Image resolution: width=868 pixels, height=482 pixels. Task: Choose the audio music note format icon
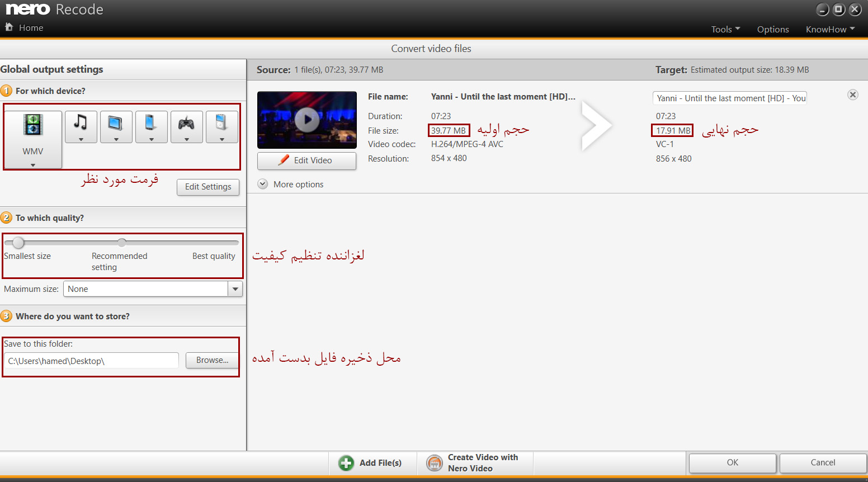click(x=81, y=127)
